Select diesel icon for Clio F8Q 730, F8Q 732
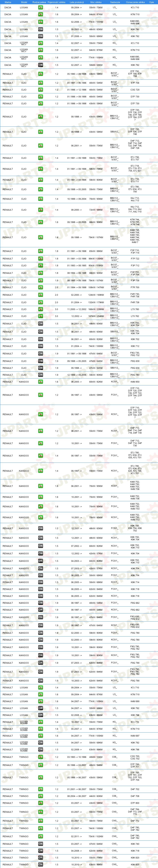The image size is (158, 868). click(40, 353)
